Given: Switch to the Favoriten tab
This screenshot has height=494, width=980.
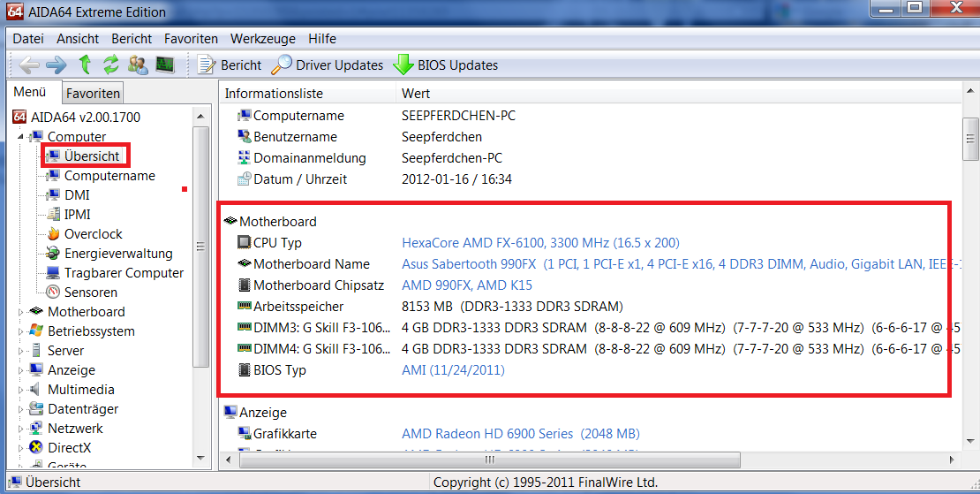Looking at the screenshot, I should [93, 93].
